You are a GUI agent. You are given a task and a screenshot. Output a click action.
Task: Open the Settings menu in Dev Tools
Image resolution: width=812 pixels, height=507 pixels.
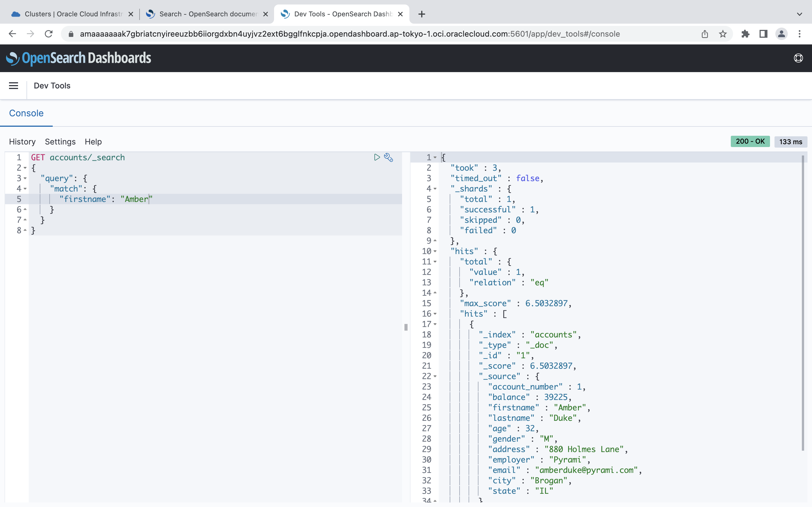(x=60, y=141)
